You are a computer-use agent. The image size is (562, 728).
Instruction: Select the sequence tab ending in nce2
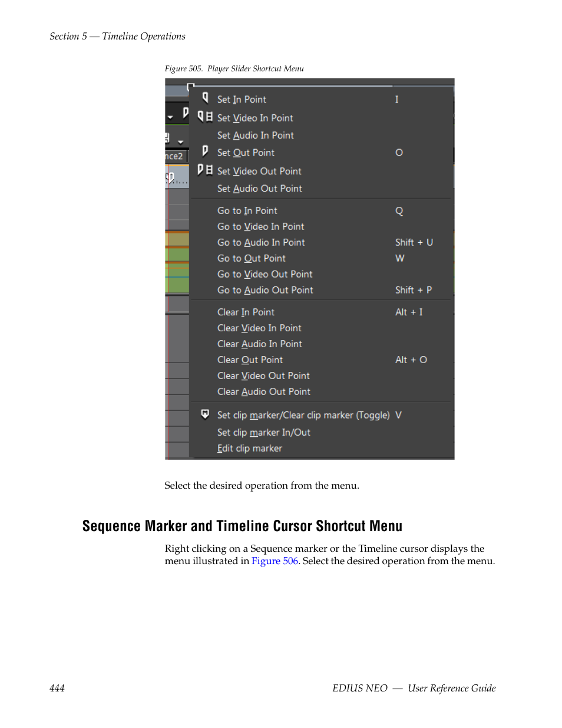174,156
